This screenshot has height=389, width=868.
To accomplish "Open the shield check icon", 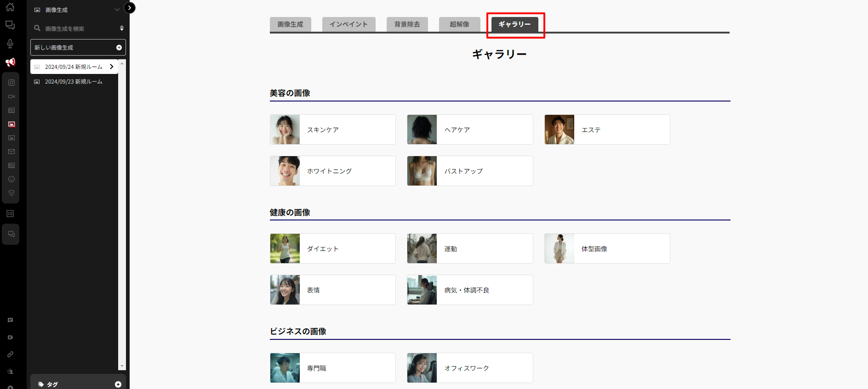I will point(11,193).
